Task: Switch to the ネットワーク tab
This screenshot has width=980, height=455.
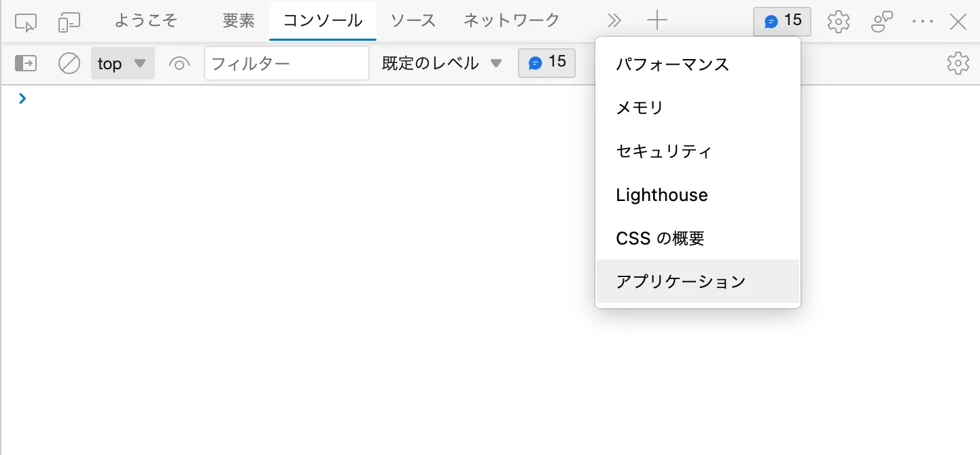Action: (512, 21)
